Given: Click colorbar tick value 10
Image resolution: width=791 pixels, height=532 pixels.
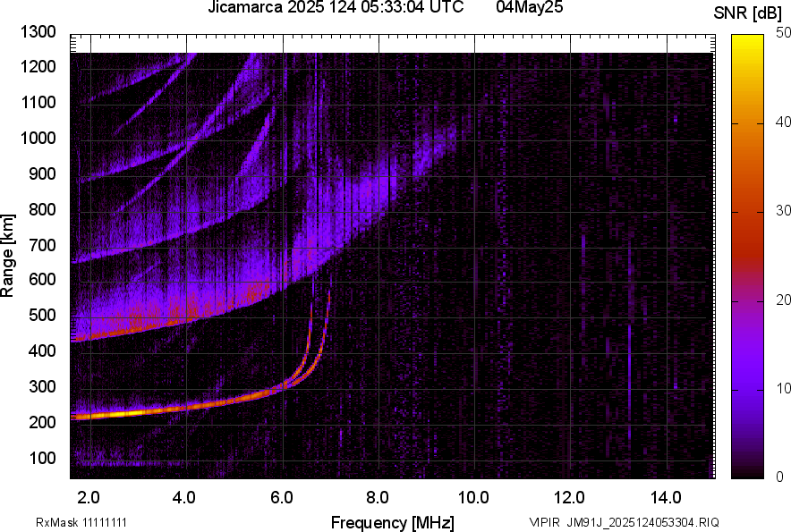Looking at the screenshot, I should coord(784,388).
